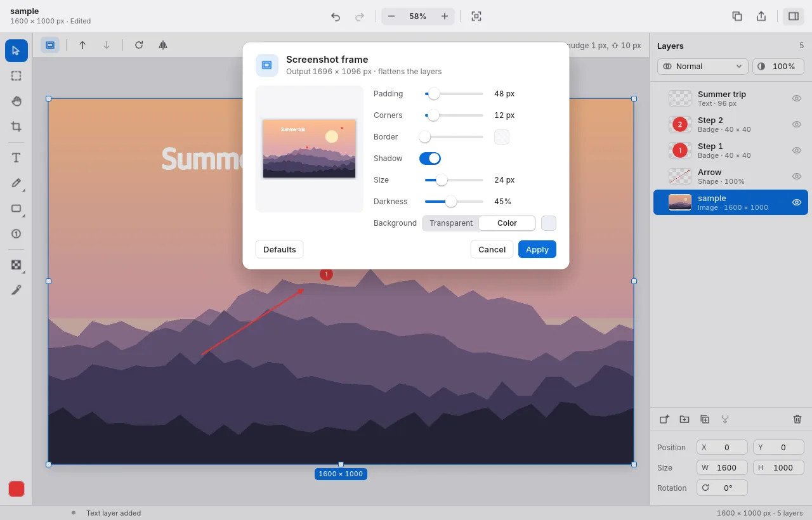The image size is (812, 520).
Task: Click the Undo arrow in top bar
Action: [336, 16]
